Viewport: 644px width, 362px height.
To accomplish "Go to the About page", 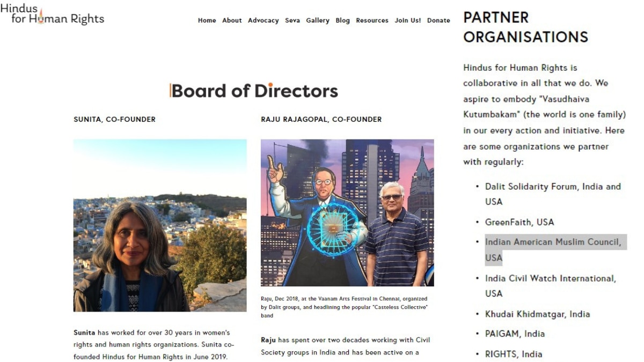I will point(232,20).
